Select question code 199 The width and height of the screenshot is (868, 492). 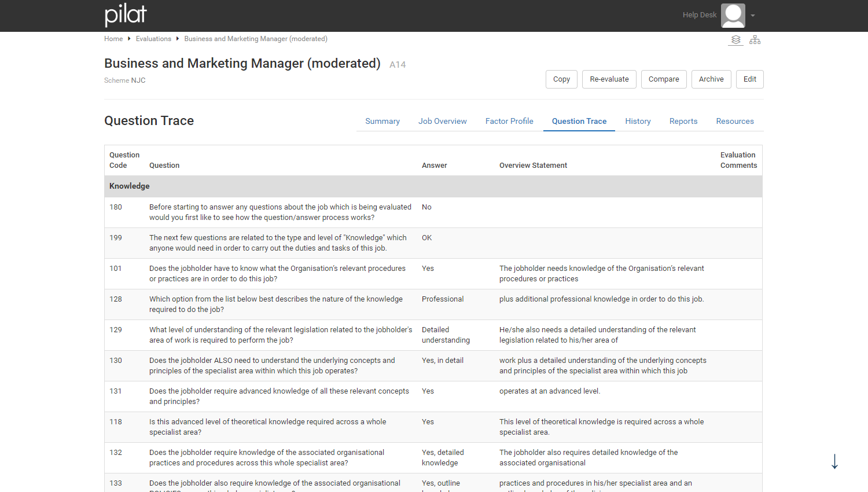coord(116,238)
